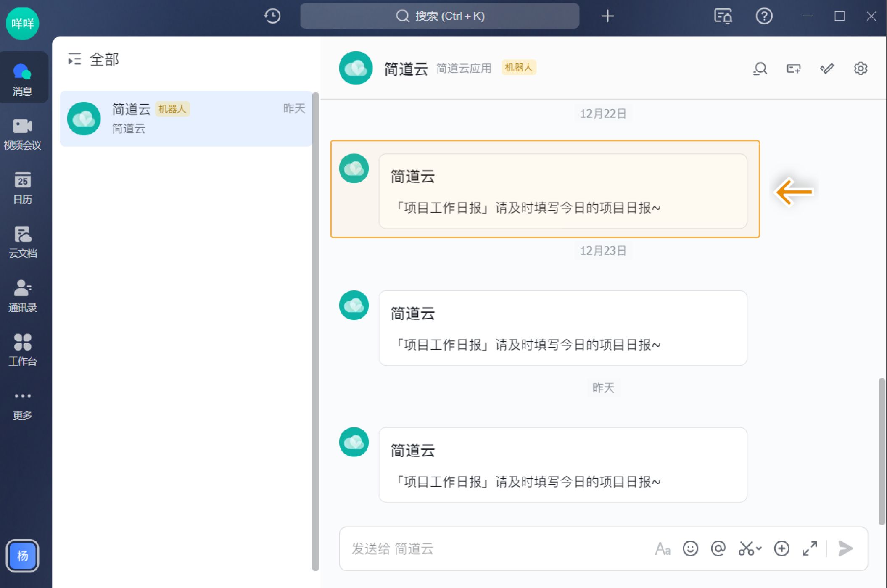Open the 通讯录 contacts section
This screenshot has height=588, width=887.
tap(23, 295)
